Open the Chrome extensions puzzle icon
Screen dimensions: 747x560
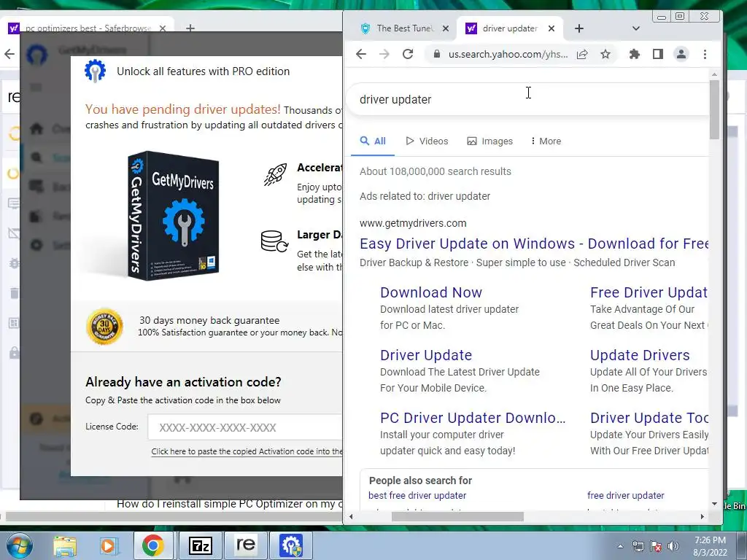[x=635, y=54]
